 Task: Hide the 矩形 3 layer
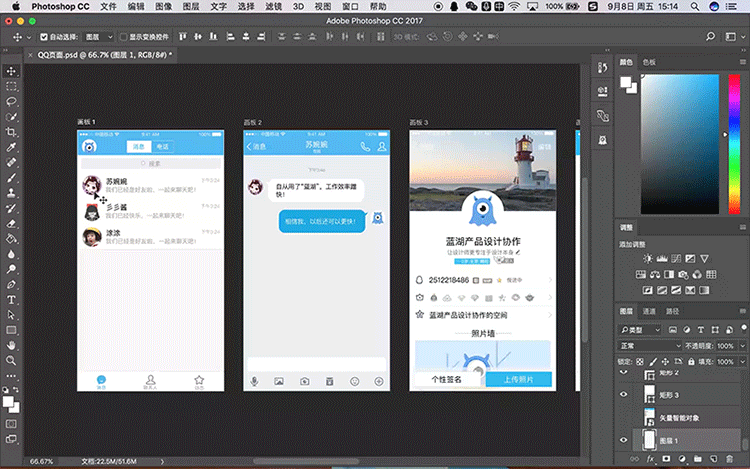623,394
